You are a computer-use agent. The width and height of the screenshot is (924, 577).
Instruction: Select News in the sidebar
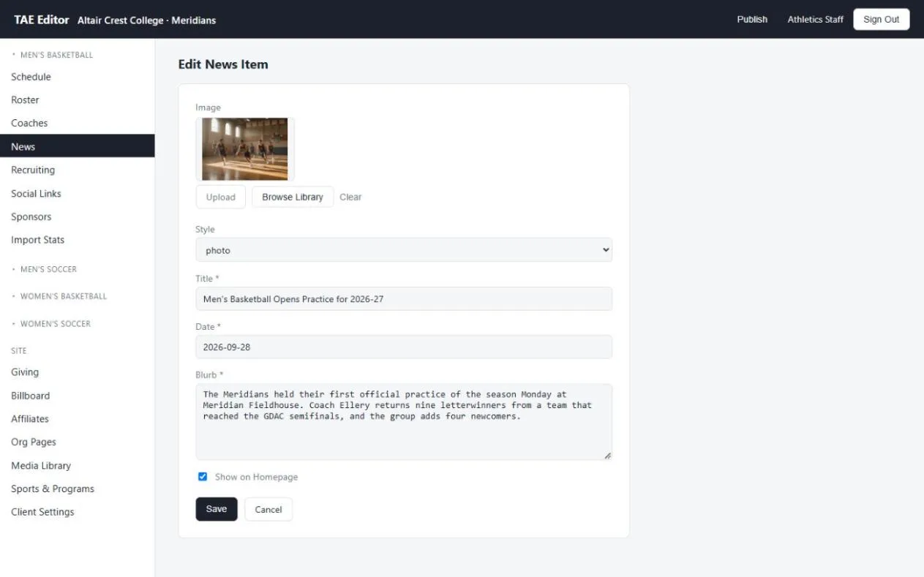point(78,146)
